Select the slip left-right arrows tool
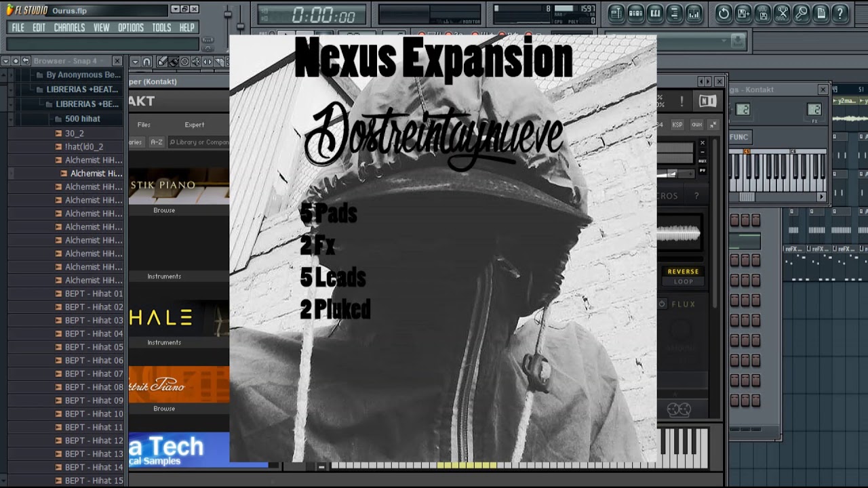Viewport: 868px width, 488px height. (208, 62)
